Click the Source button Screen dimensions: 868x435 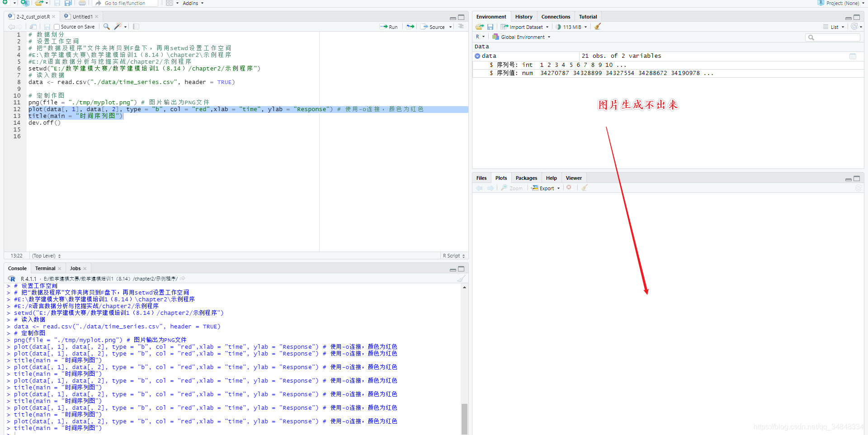point(433,27)
